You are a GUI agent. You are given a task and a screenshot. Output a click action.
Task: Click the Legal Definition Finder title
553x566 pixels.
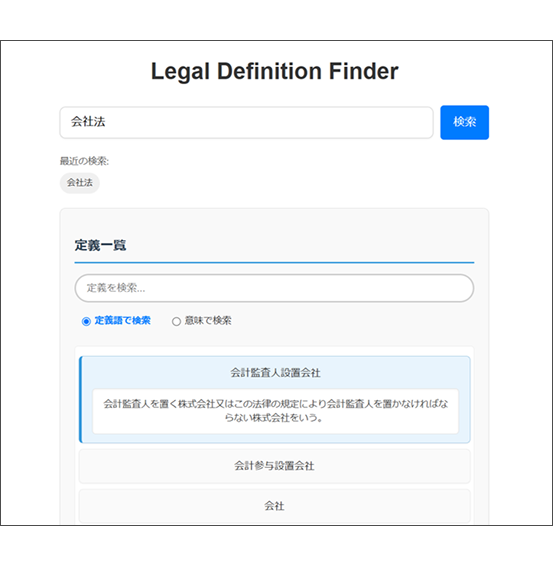(x=274, y=71)
